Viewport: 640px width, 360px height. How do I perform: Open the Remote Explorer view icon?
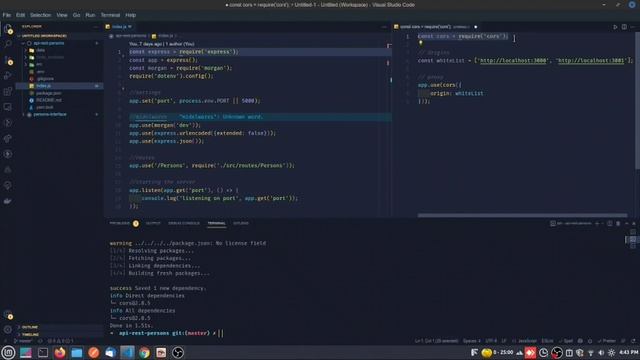(x=8, y=107)
